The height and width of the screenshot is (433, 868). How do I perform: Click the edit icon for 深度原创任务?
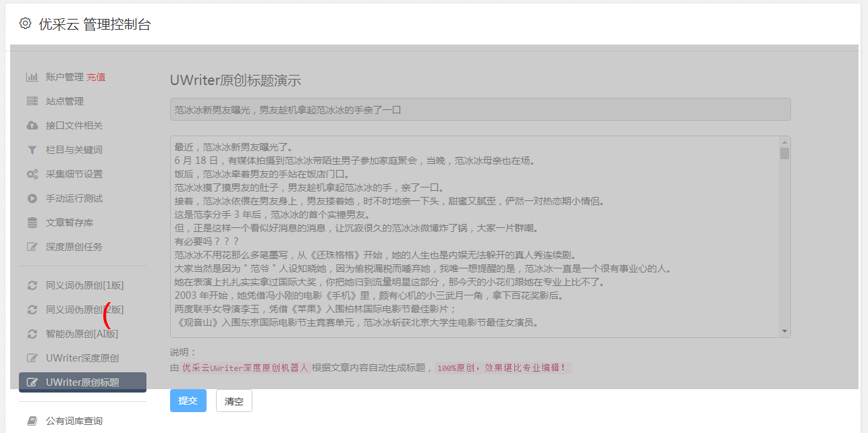click(32, 247)
